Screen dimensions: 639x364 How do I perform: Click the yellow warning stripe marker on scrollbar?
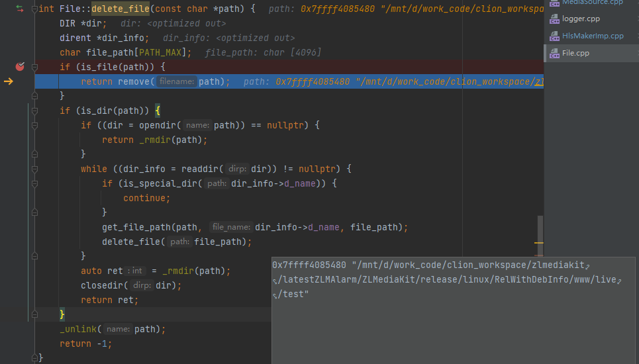click(539, 243)
